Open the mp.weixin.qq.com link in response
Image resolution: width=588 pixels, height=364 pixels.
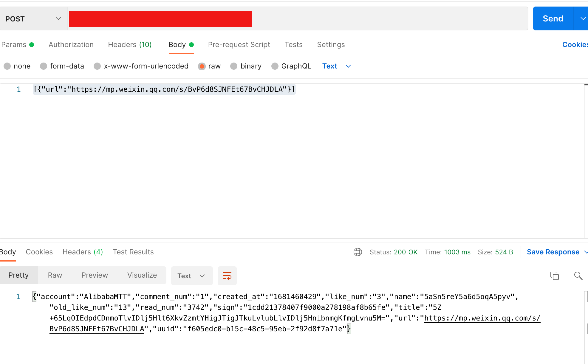coord(482,318)
